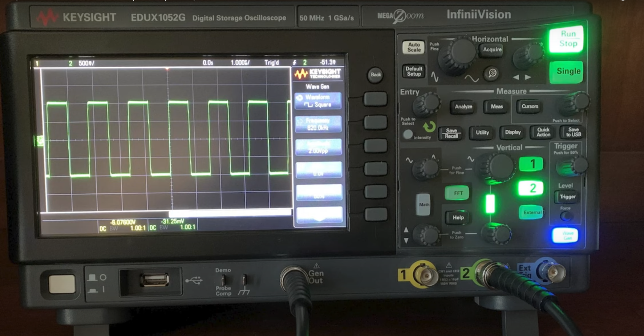Tap the 0.0s delay readout

[x=208, y=62]
